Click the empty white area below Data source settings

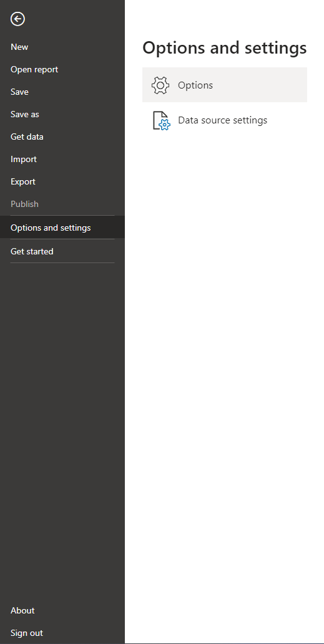coord(225,370)
